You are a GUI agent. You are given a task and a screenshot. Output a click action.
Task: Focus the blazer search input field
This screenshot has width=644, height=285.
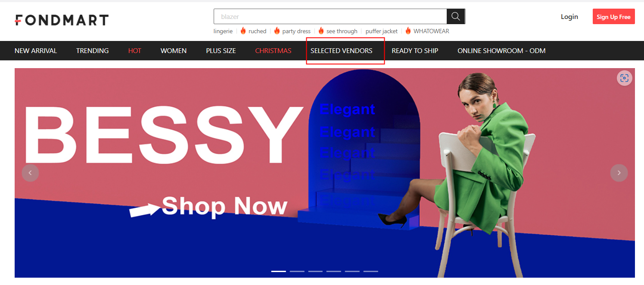330,16
